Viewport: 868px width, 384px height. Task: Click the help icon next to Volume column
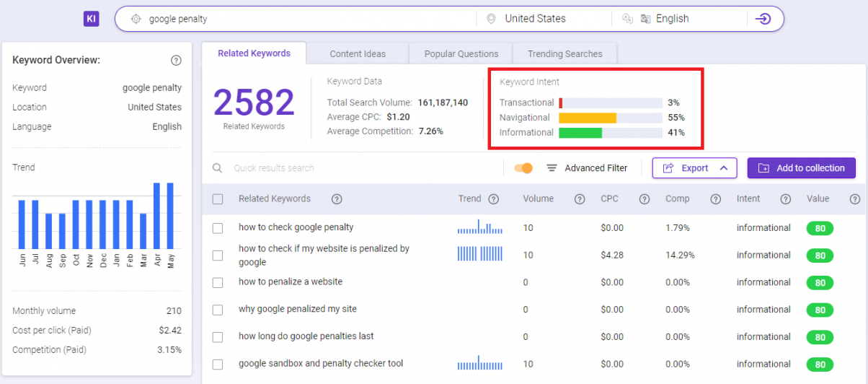click(580, 199)
